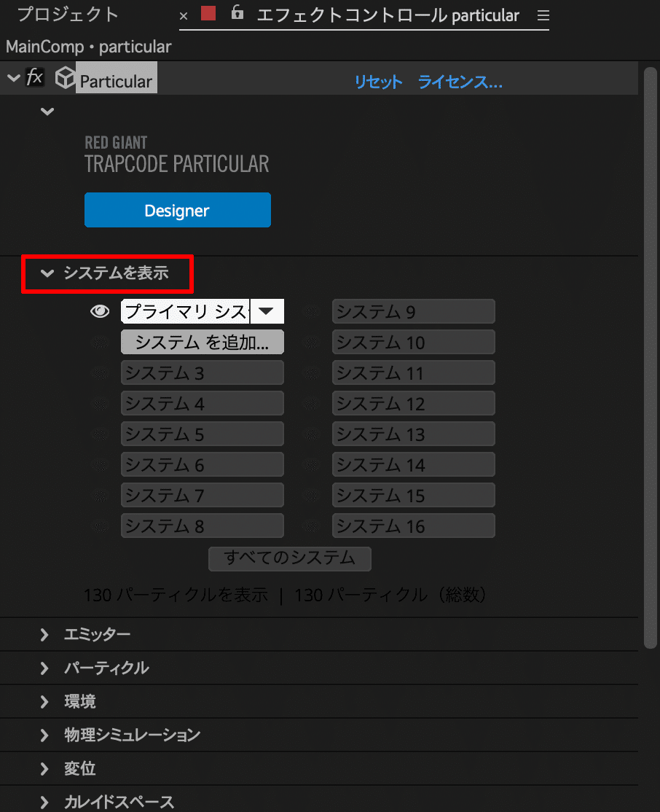Viewport: 660px width, 812px height.
Task: Click the Particular plugin cube icon
Action: [65, 77]
